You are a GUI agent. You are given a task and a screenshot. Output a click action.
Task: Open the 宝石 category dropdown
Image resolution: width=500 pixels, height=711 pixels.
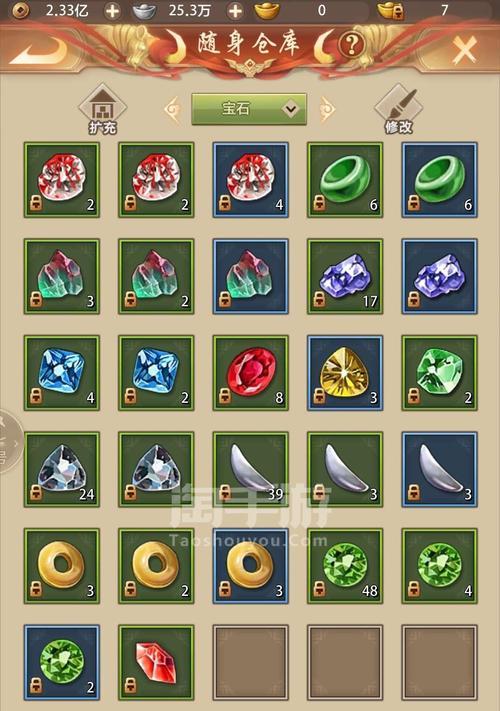[x=249, y=109]
